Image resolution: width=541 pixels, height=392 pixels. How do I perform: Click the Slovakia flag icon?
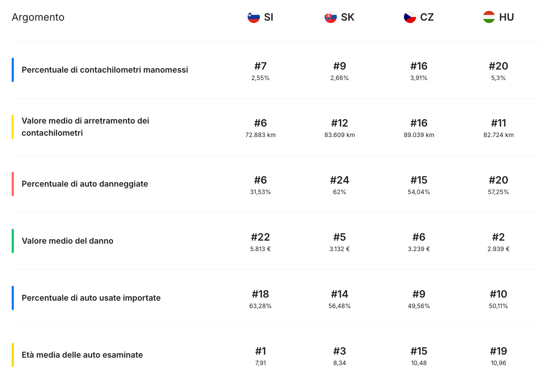[331, 17]
